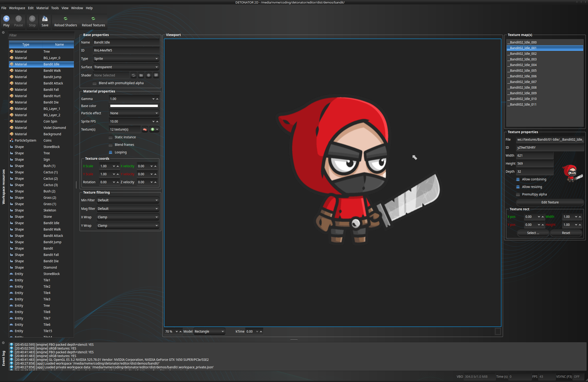Click the Name column header

point(59,44)
